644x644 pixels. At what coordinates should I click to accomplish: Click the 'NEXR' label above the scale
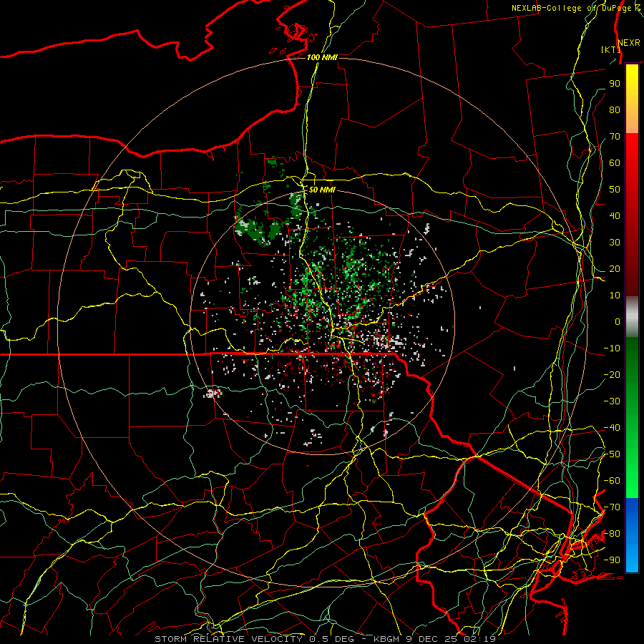629,43
